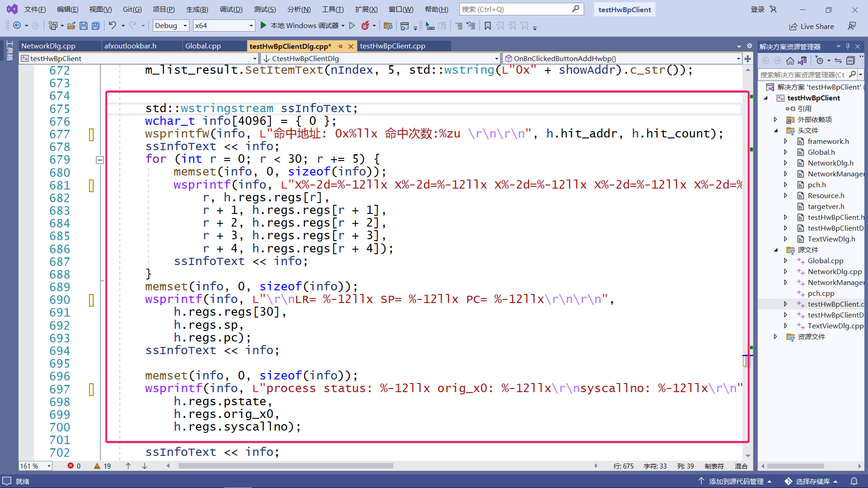Pin the testHwBpClientDlg.cpp tab
868x488 pixels.
pos(340,46)
